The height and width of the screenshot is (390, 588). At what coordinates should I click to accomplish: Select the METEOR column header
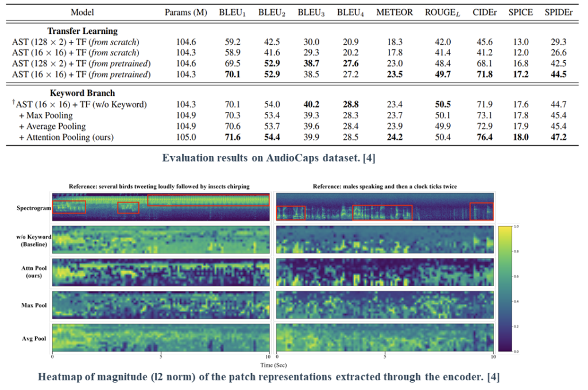pos(394,12)
